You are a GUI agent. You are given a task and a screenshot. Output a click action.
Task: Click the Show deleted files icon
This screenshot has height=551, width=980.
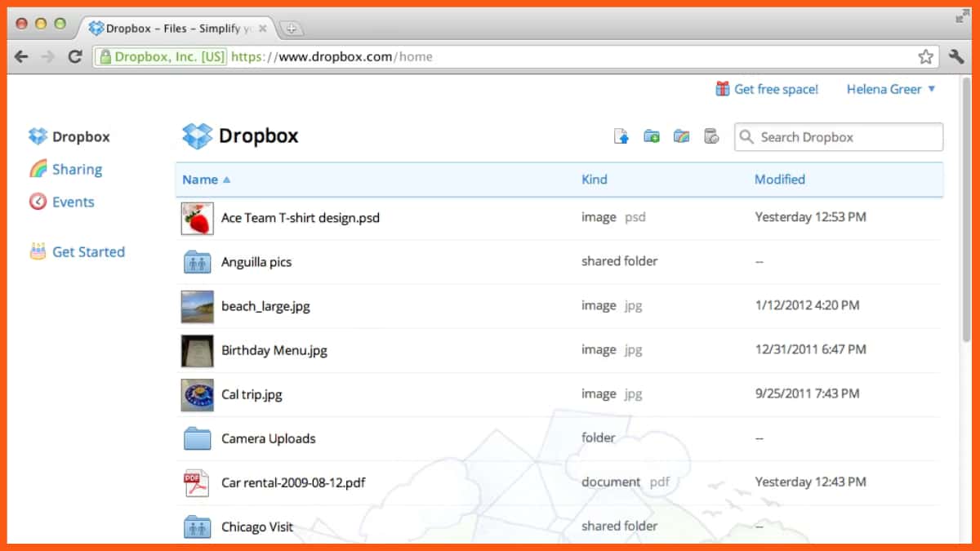tap(710, 137)
